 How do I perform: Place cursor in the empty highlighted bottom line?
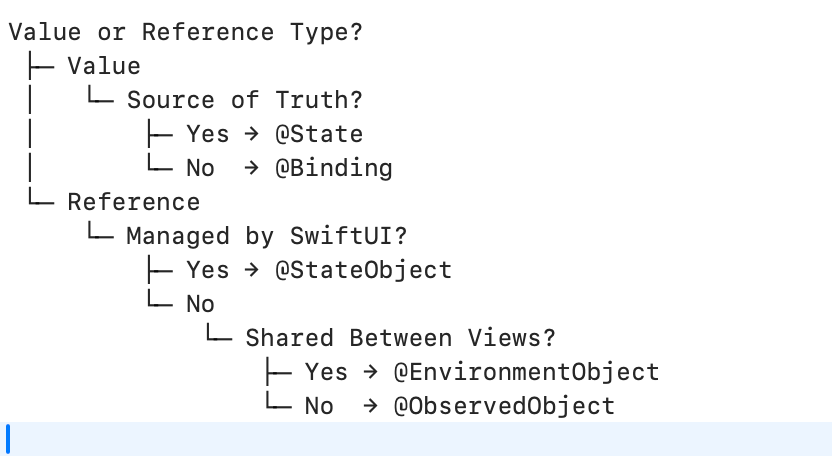click(x=416, y=439)
